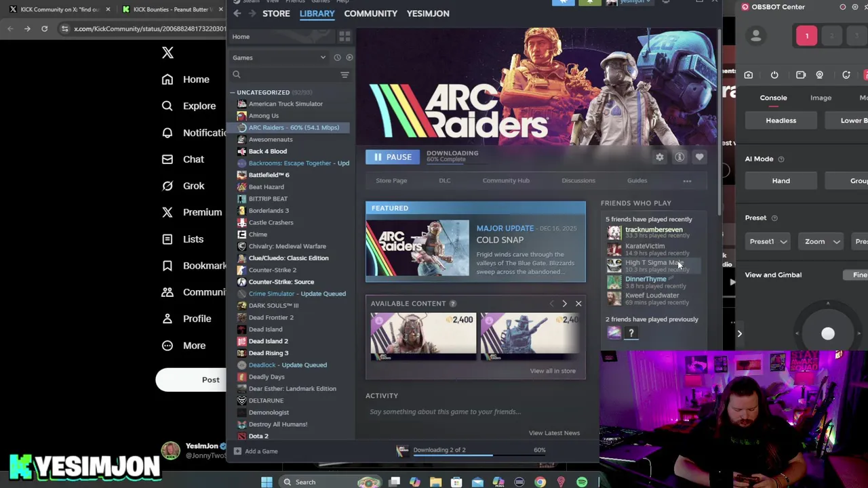The height and width of the screenshot is (488, 868).
Task: Expand more game links ellipsis menu
Action: coord(687,181)
